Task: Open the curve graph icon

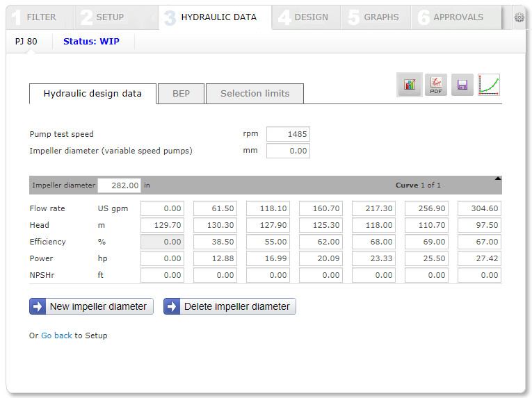Action: [x=489, y=85]
